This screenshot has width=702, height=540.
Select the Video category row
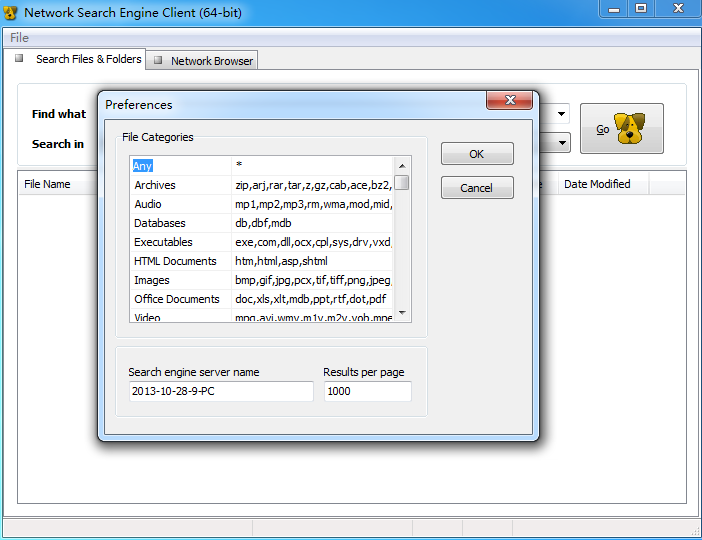(x=261, y=316)
